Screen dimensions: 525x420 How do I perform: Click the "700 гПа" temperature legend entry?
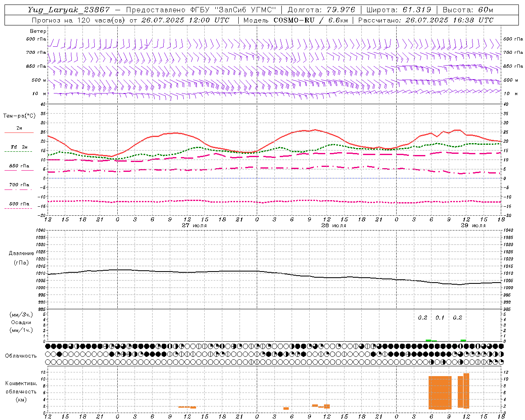[19, 185]
